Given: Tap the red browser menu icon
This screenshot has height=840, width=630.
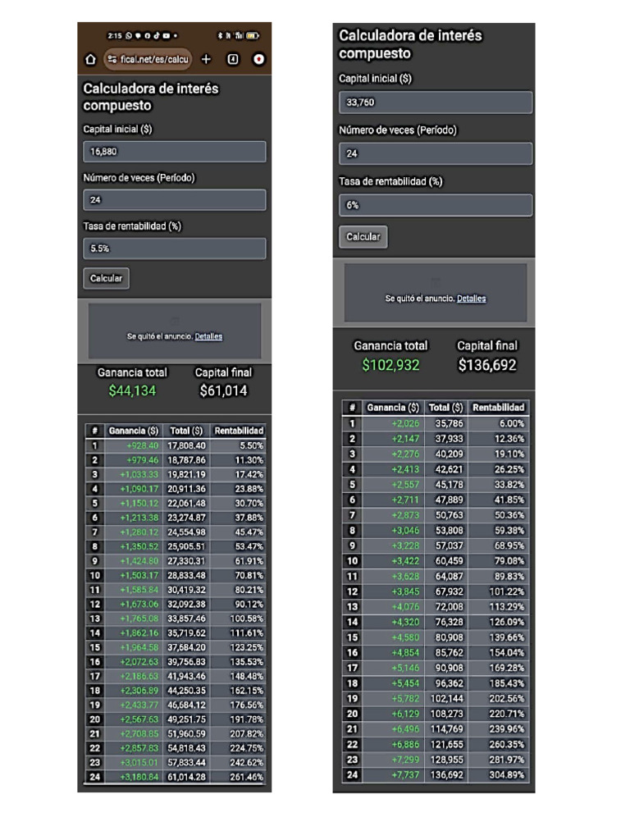Looking at the screenshot, I should (258, 59).
